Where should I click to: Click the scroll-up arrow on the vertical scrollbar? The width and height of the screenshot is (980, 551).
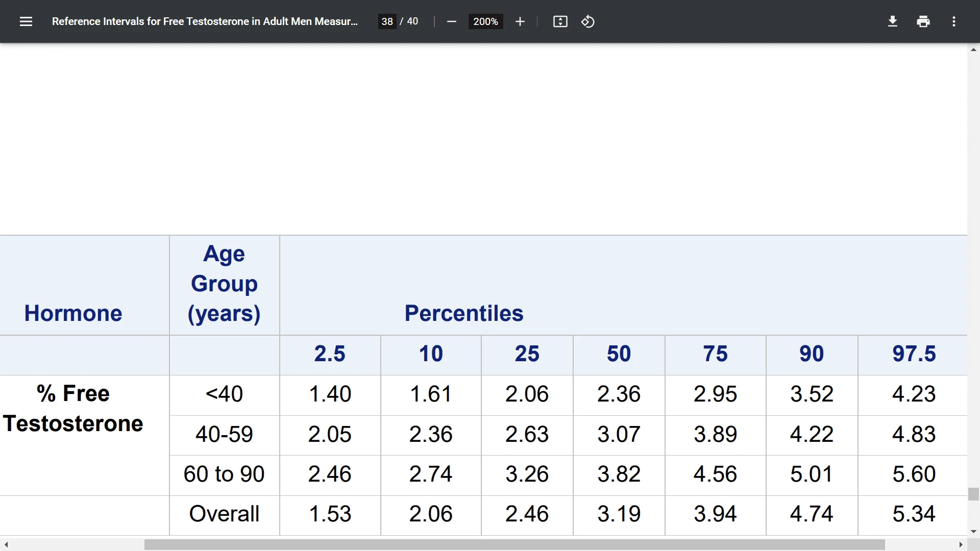[x=973, y=49]
